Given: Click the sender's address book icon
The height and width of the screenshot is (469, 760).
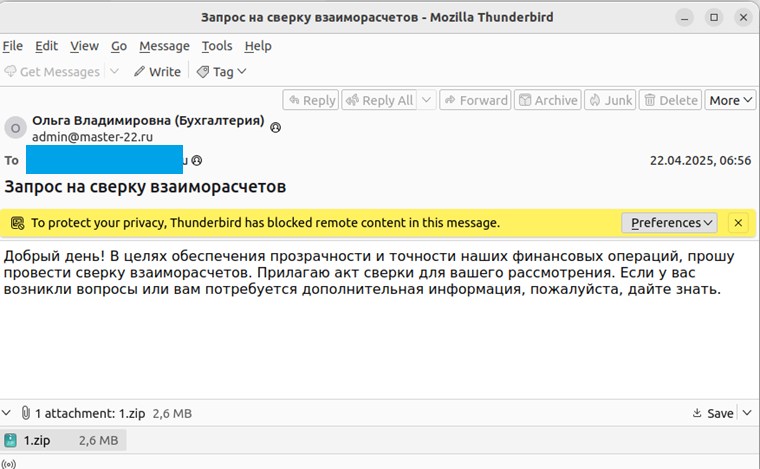Looking at the screenshot, I should coord(276,128).
